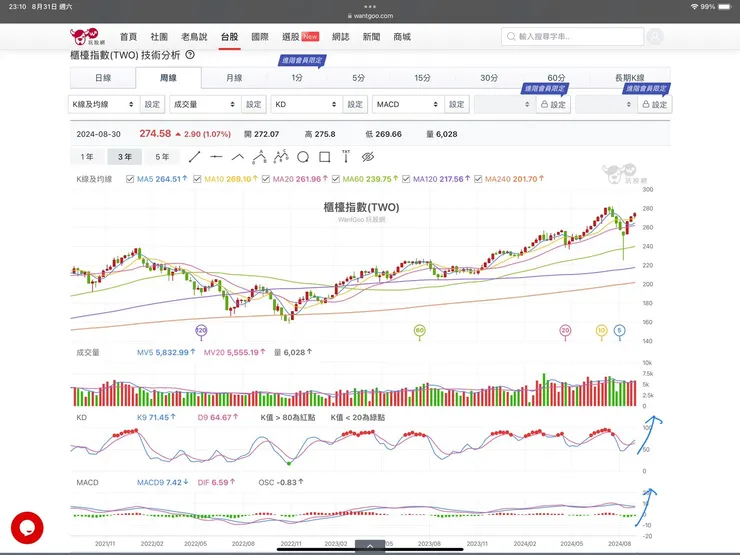This screenshot has width=740, height=555.
Task: Open the last locked empty indicator dropdown
Action: coord(606,104)
